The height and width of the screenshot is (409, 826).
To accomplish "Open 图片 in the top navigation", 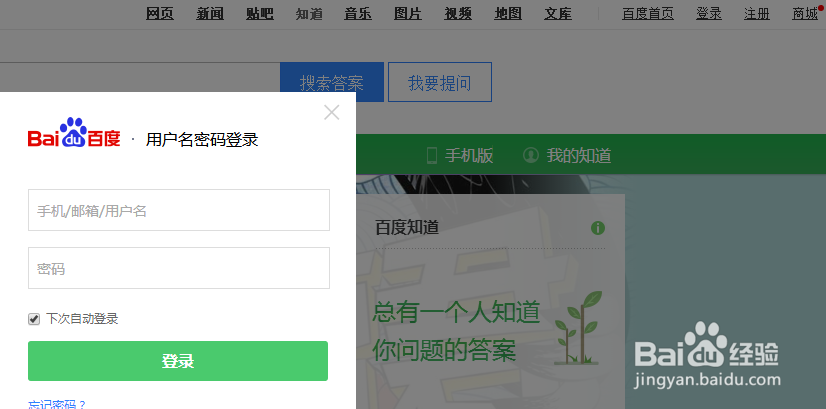I will click(408, 14).
